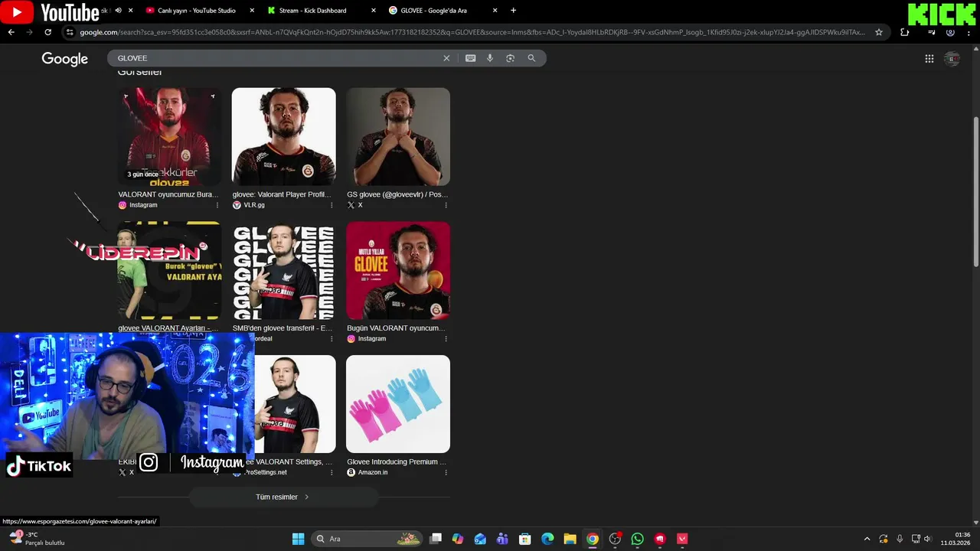Open the pink and blue gloves image

click(398, 404)
